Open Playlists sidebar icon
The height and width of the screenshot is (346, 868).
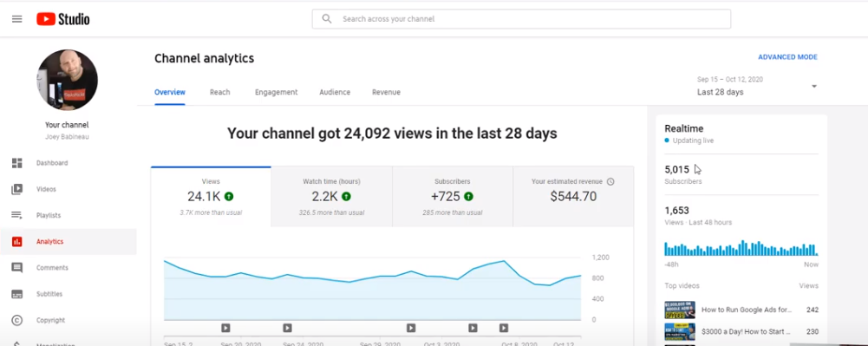(x=17, y=215)
